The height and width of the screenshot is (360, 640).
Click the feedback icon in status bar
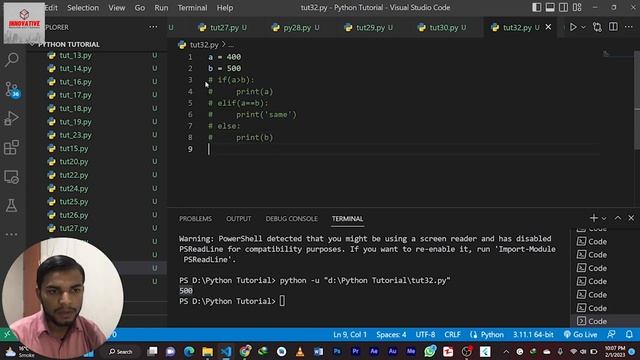(x=611, y=334)
